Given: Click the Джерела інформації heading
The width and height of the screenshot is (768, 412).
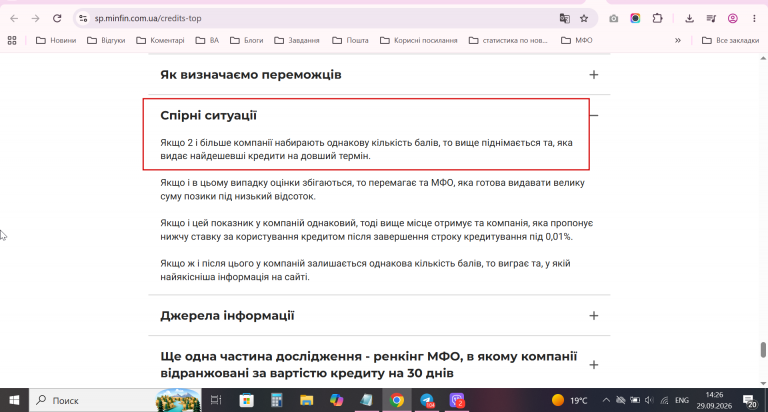Looking at the screenshot, I should [227, 315].
